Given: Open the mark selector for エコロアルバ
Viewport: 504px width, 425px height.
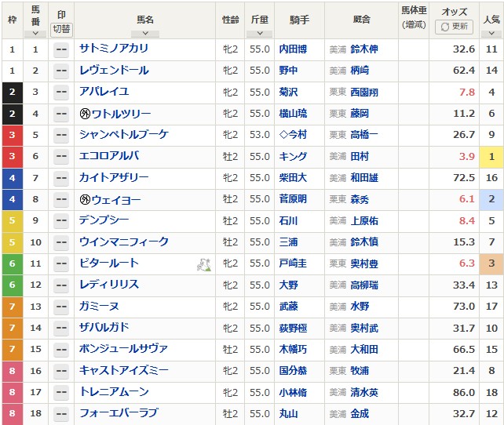Looking at the screenshot, I should click(x=60, y=157).
